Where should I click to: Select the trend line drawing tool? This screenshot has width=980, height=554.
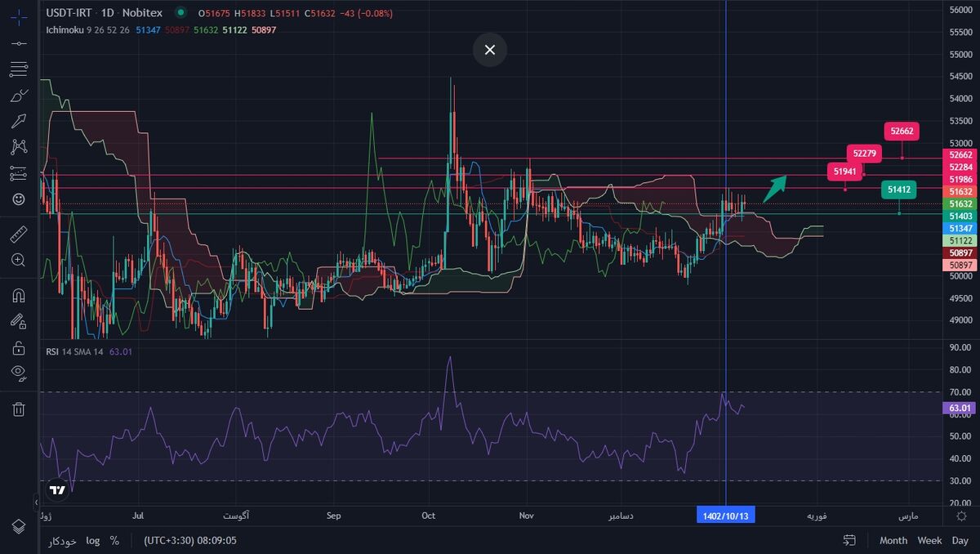(18, 42)
